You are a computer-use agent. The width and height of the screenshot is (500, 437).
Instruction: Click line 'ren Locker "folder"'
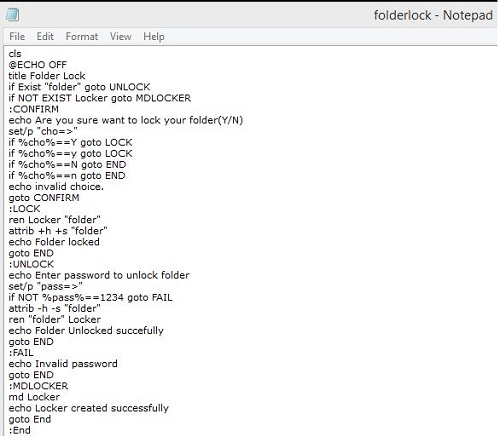[55, 220]
